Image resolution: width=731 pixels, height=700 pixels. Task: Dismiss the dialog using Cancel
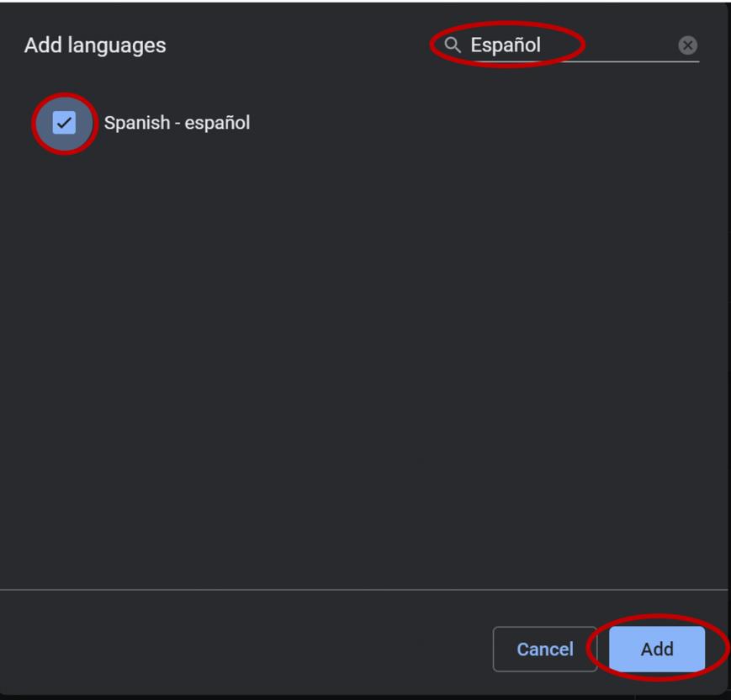(x=545, y=649)
